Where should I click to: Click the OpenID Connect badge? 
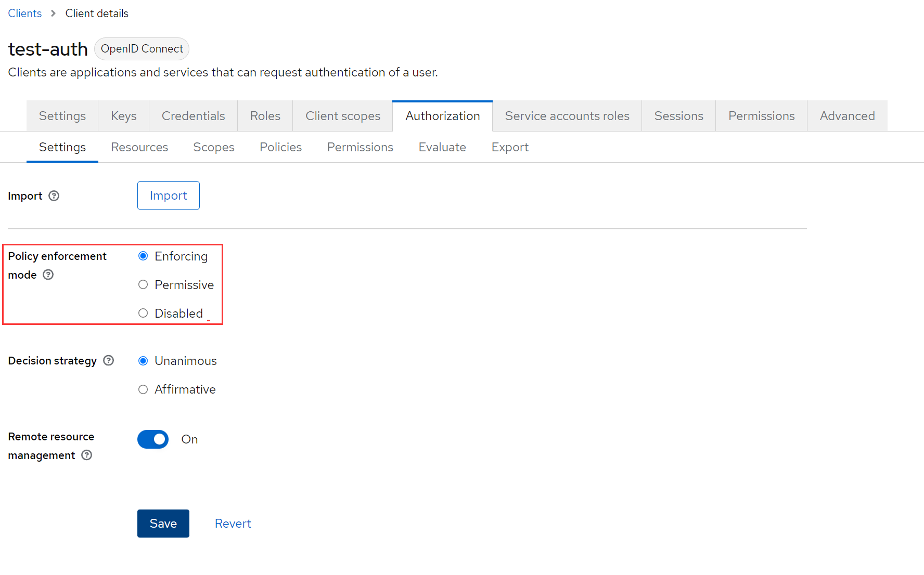click(142, 49)
